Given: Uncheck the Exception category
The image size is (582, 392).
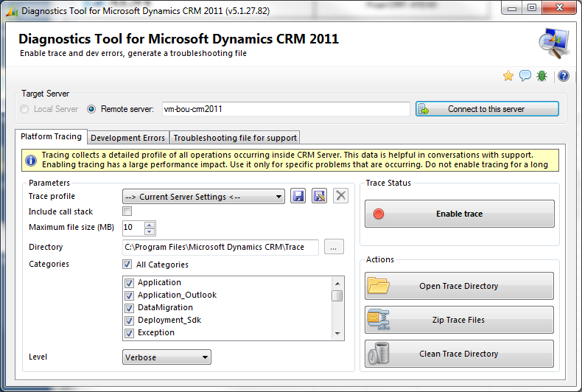Looking at the screenshot, I should tap(129, 333).
